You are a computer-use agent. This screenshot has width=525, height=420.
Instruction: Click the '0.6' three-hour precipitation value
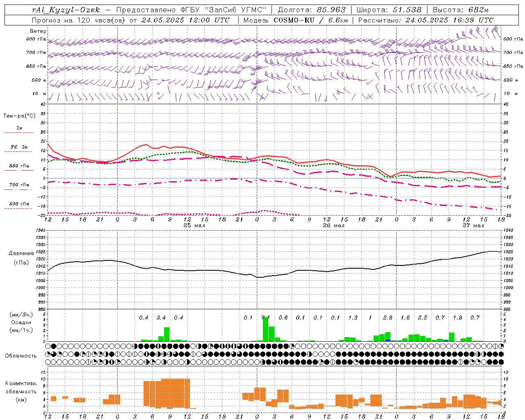click(283, 318)
